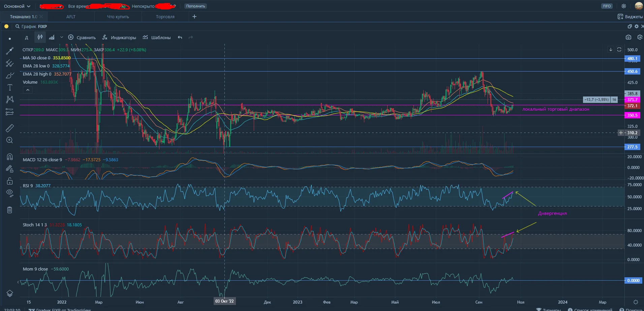Select candlestick chart type
The image size is (644, 311).
pos(40,37)
